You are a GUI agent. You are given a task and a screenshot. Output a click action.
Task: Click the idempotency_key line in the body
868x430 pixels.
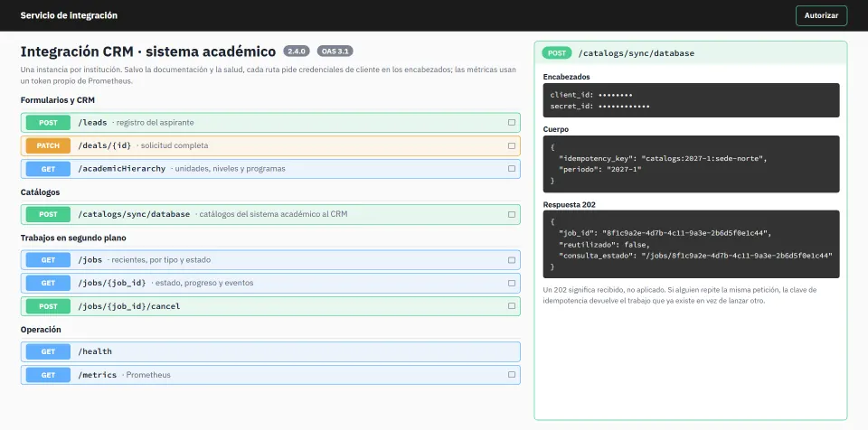click(663, 159)
